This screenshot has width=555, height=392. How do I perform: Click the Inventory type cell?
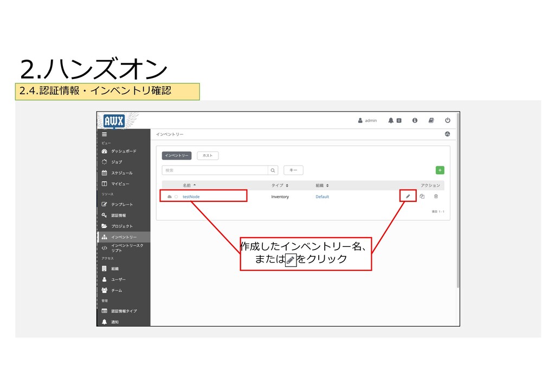[280, 197]
